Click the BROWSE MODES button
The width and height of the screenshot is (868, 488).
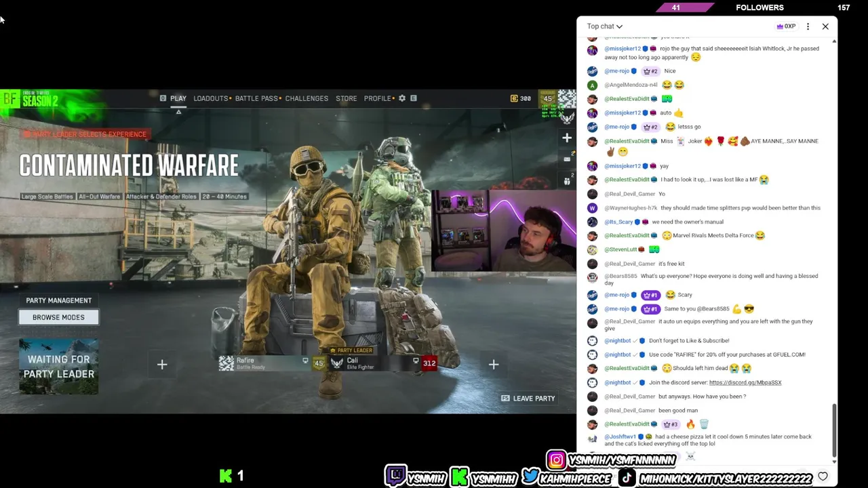[59, 317]
